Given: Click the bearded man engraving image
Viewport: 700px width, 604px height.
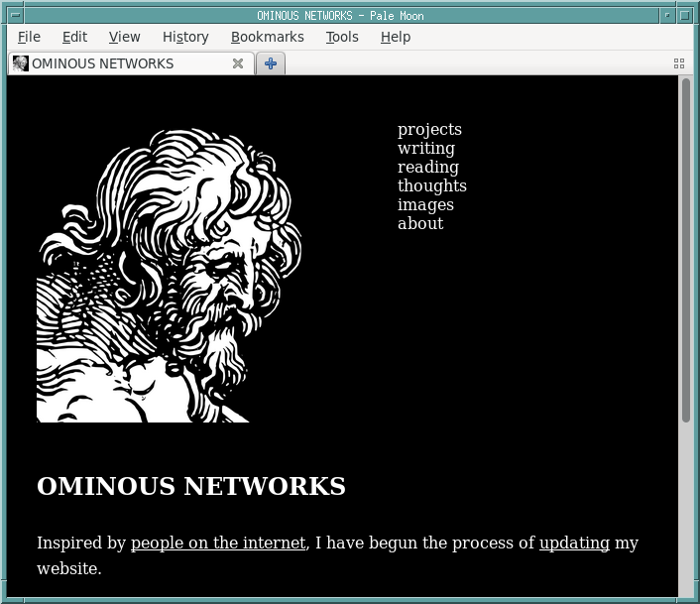Looking at the screenshot, I should 169,276.
